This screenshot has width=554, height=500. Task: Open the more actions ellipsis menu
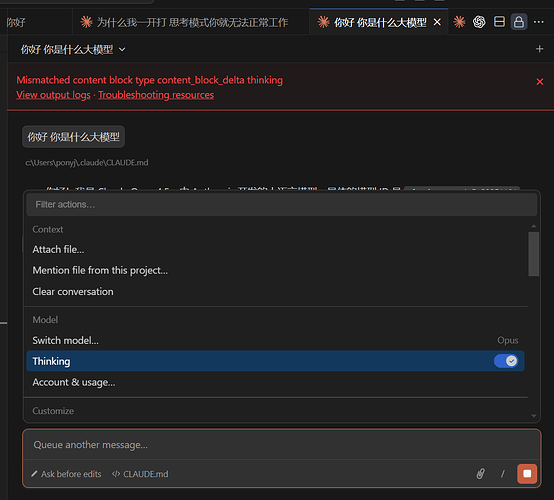(x=538, y=22)
